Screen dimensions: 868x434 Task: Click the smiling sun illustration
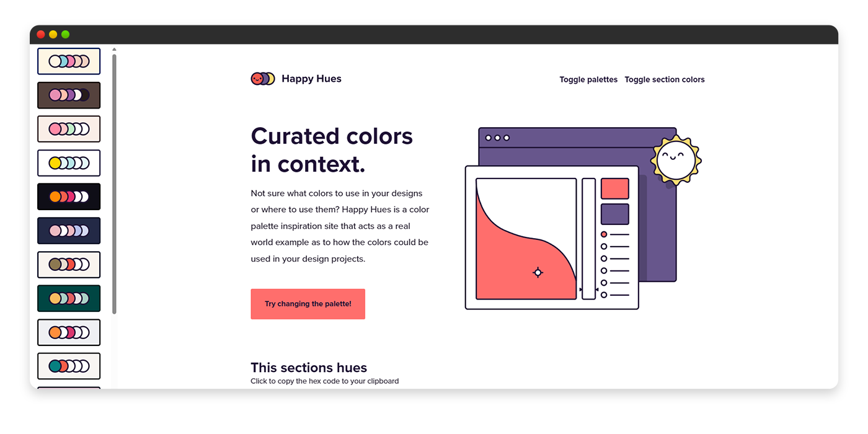(x=676, y=160)
